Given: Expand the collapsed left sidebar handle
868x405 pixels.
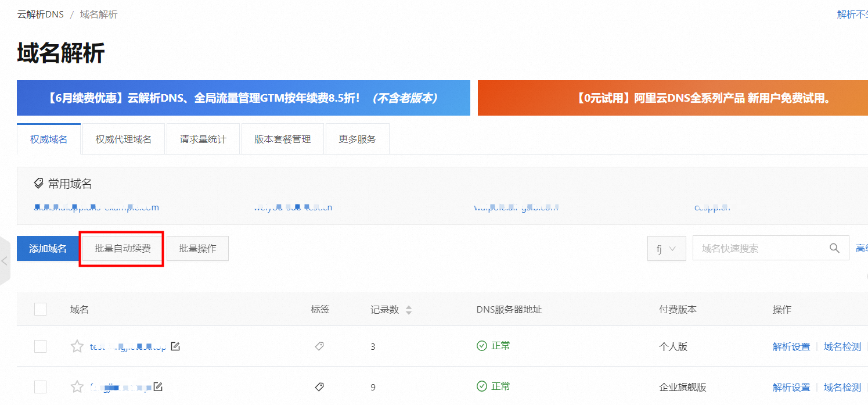Looking at the screenshot, I should coord(5,261).
